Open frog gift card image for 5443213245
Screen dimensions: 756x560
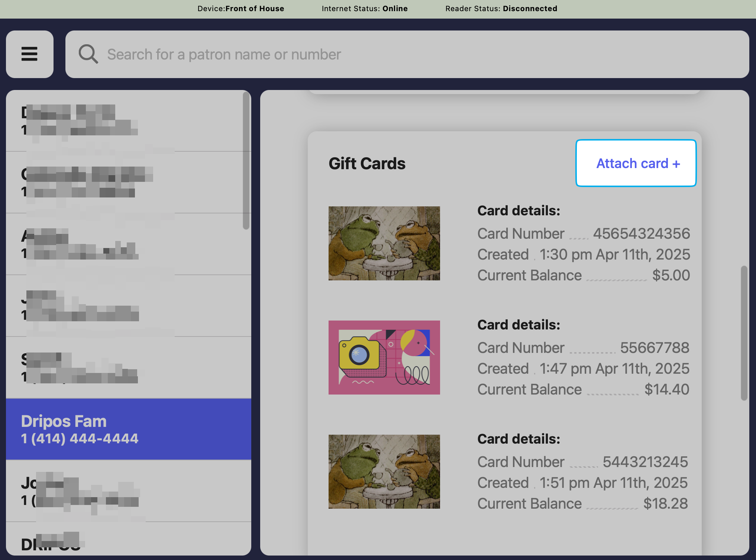click(x=384, y=472)
